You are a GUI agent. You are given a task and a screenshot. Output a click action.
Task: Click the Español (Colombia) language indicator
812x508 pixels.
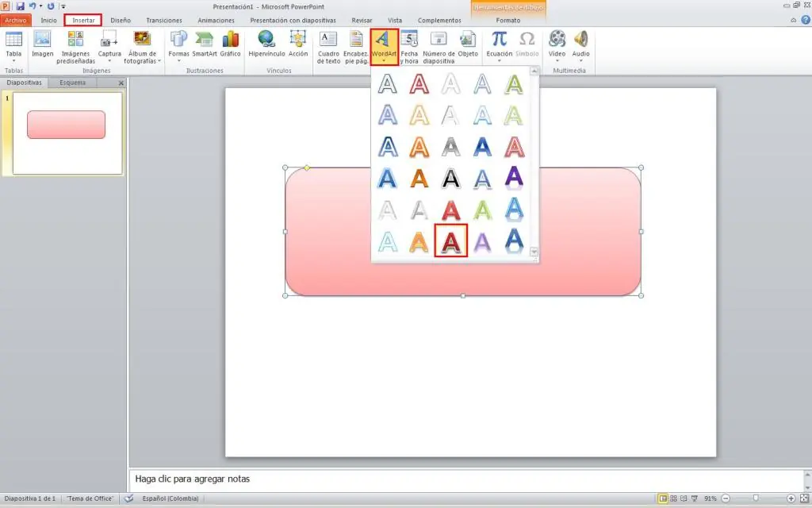(170, 498)
